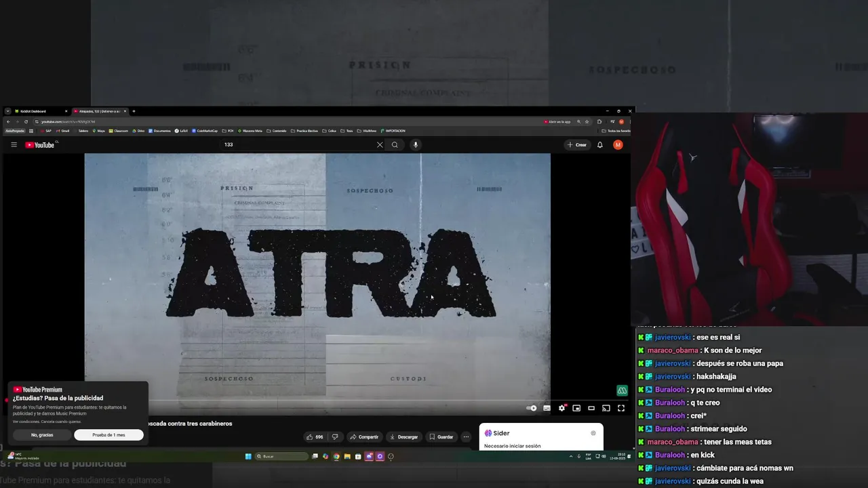The height and width of the screenshot is (488, 868).
Task: Go back with the browser back arrow
Action: pos(8,121)
